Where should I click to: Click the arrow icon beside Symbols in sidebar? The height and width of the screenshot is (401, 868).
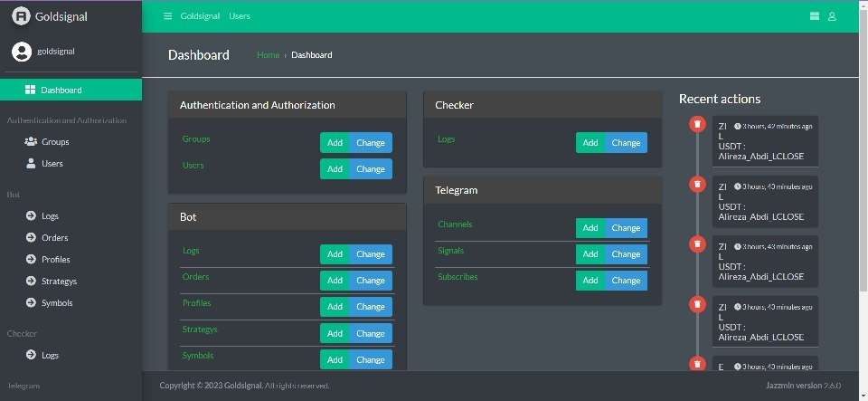31,303
